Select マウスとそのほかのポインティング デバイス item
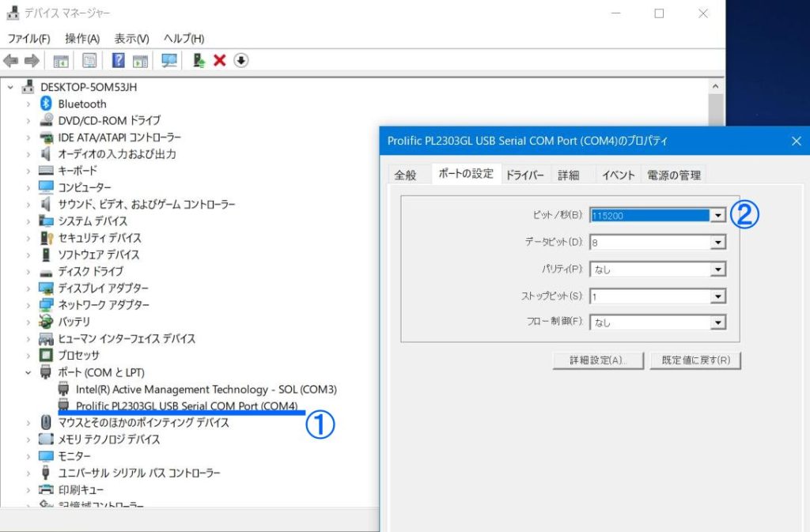The width and height of the screenshot is (810, 532). pos(143,423)
